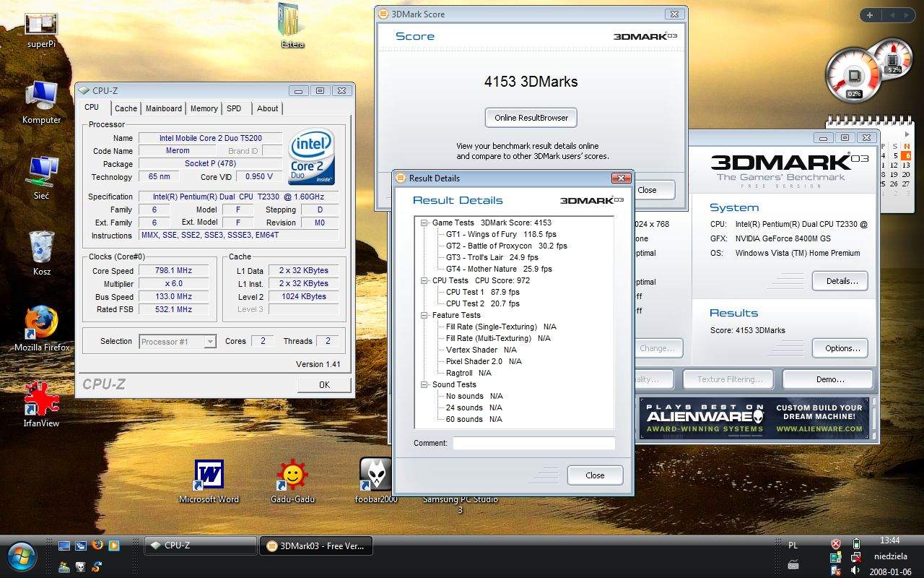
Task: Collapse the CPU Tests tree node
Action: point(424,280)
